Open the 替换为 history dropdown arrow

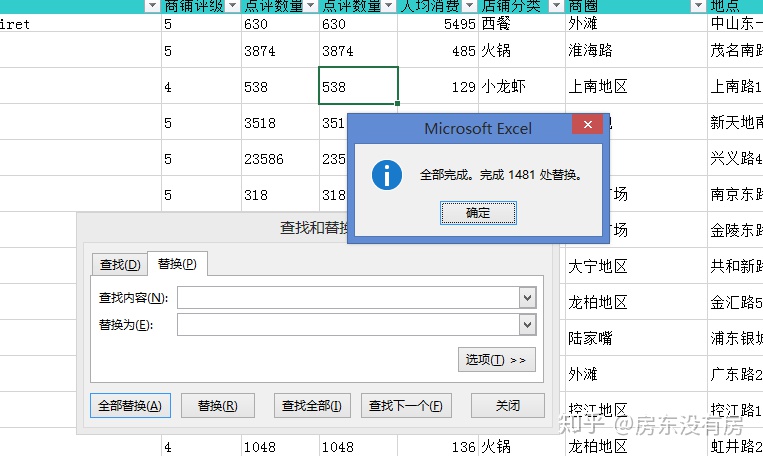click(x=527, y=325)
